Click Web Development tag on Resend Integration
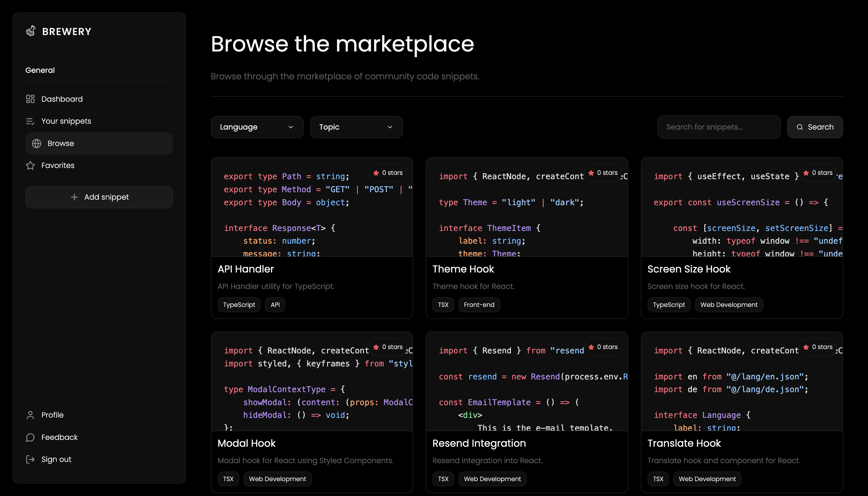Image resolution: width=868 pixels, height=496 pixels. coord(492,479)
